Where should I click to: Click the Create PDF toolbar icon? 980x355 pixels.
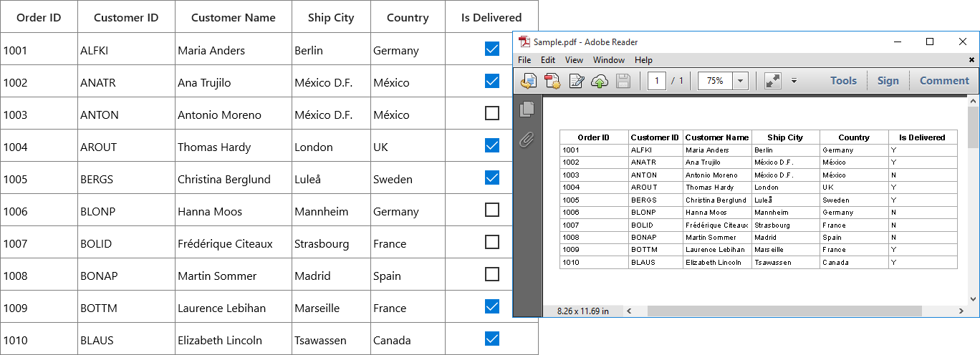[x=552, y=81]
